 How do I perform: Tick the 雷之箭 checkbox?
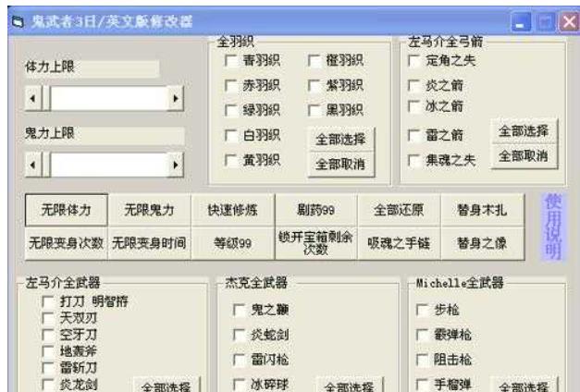[x=413, y=135]
